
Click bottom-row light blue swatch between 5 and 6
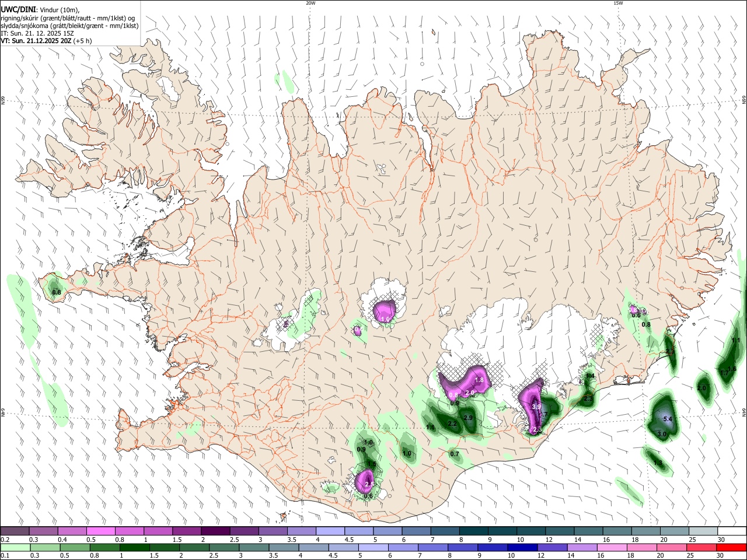(x=373, y=547)
